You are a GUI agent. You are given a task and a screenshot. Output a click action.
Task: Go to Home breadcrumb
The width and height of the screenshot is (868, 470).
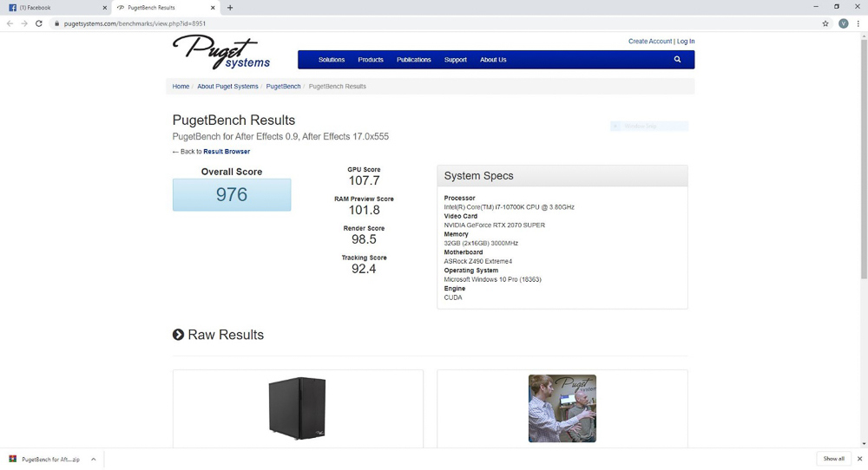[181, 86]
